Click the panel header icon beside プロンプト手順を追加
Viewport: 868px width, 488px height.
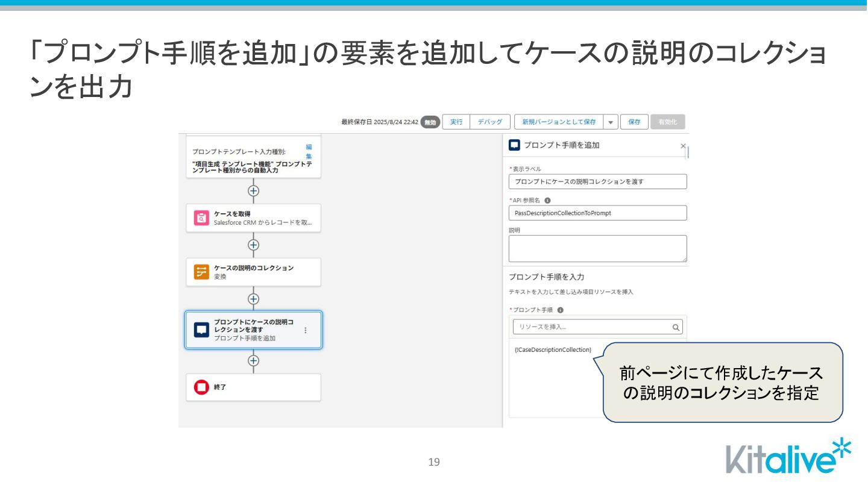point(514,145)
